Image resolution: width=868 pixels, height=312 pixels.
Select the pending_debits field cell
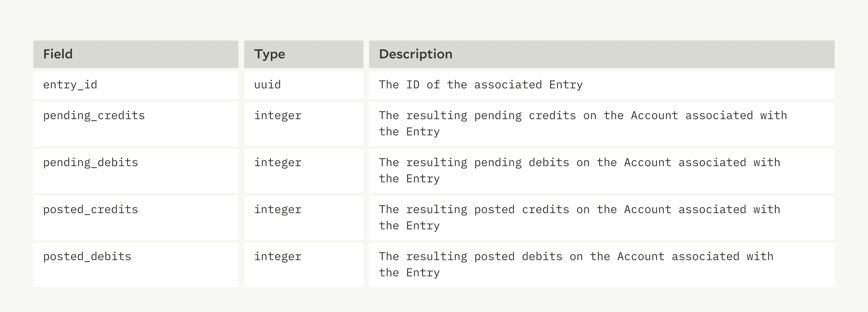91,163
